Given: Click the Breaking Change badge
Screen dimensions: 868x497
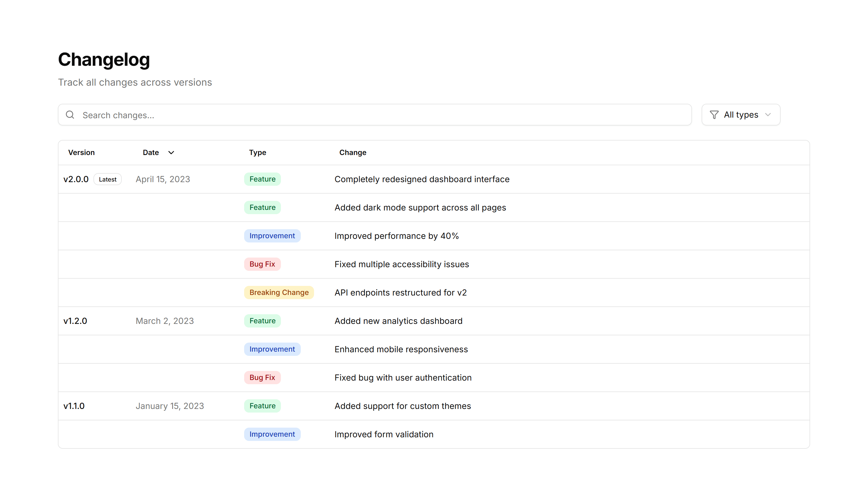Looking at the screenshot, I should click(279, 293).
